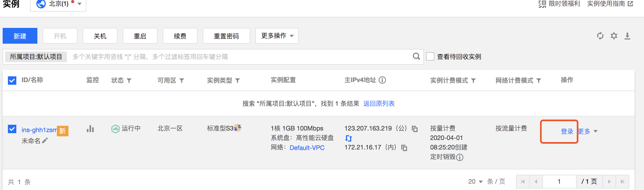Open the 实例类型 column filter
This screenshot has width=644, height=190.
coord(237,81)
